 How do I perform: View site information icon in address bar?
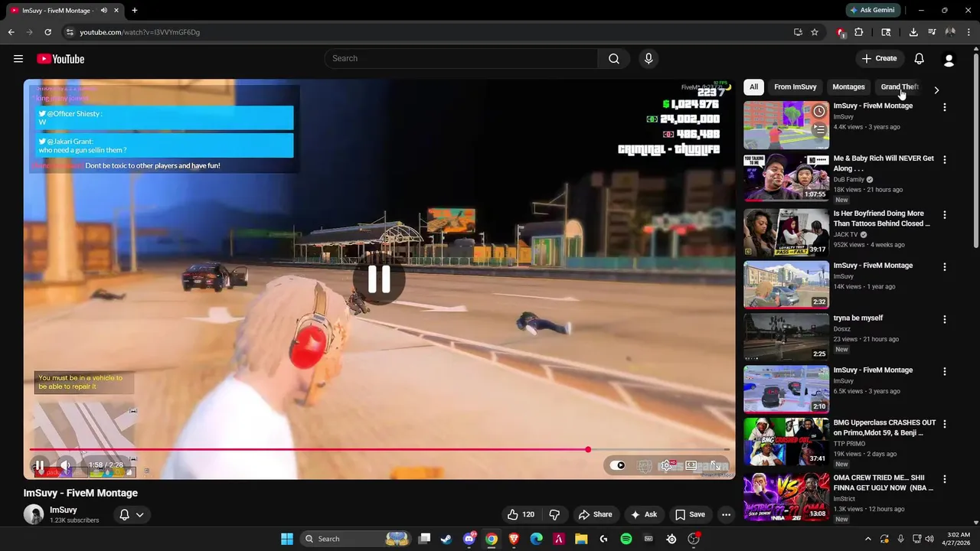pyautogui.click(x=70, y=32)
